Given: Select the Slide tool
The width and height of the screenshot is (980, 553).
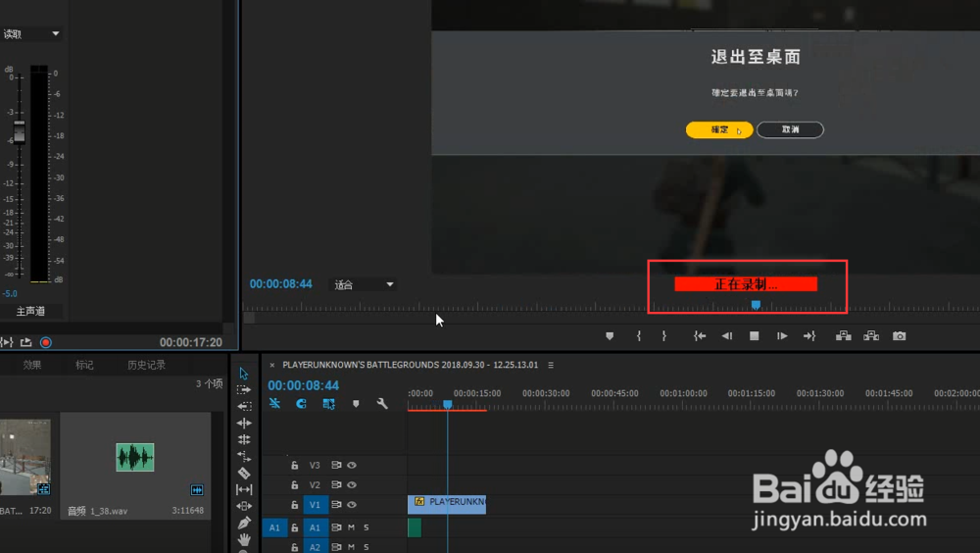Looking at the screenshot, I should (244, 506).
